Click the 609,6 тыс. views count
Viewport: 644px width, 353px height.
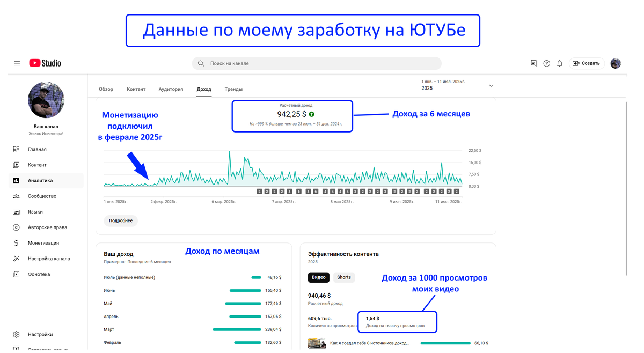tap(320, 319)
